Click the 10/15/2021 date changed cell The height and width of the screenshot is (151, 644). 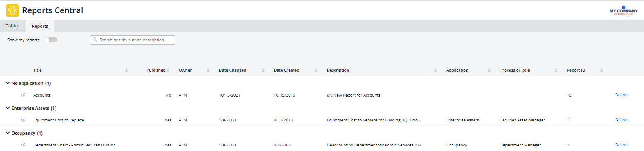tap(229, 95)
